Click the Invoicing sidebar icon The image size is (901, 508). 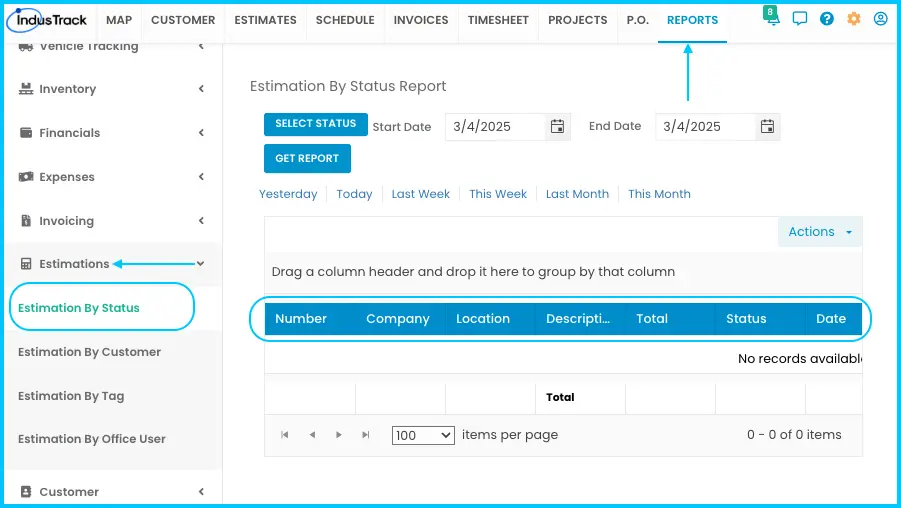point(26,221)
